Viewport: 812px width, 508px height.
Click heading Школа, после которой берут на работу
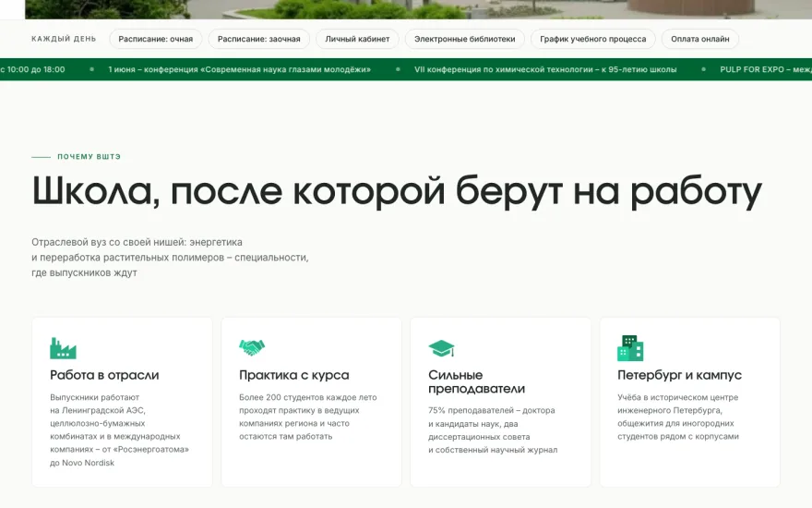[x=397, y=191]
